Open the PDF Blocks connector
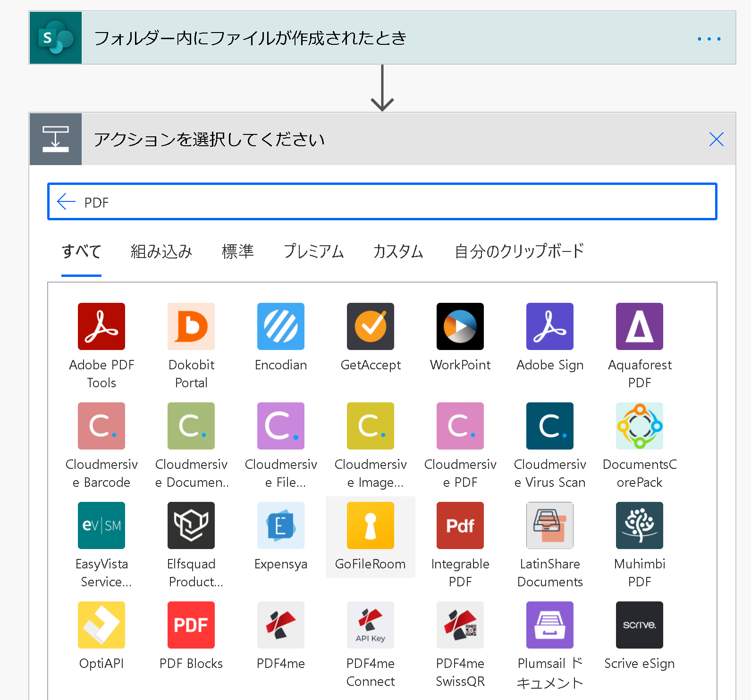This screenshot has height=700, width=751. [191, 625]
